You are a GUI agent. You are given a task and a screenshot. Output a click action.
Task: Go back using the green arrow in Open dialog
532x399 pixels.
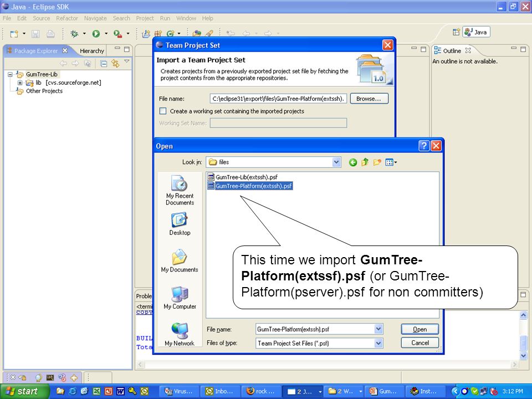353,162
